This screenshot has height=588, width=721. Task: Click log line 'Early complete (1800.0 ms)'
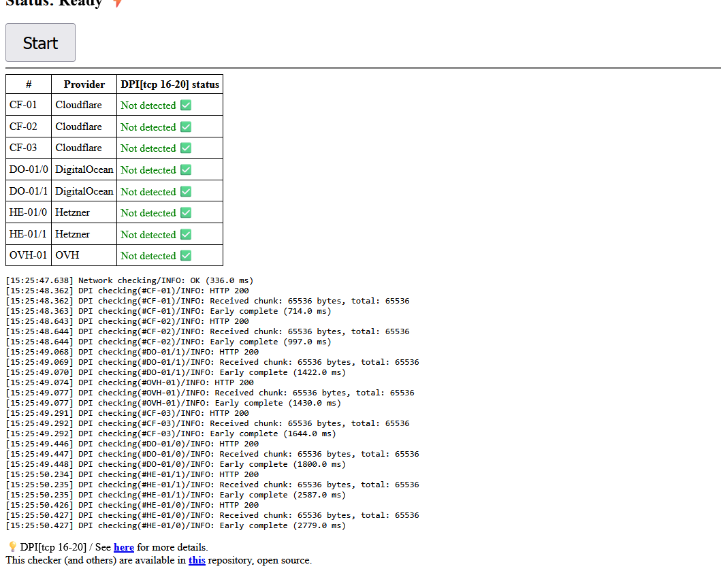click(176, 464)
